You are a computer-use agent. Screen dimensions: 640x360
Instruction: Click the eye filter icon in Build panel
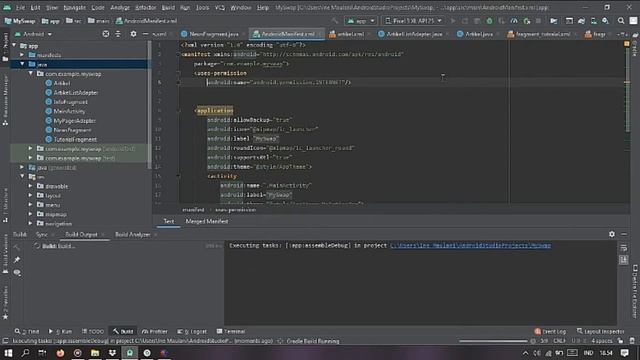click(x=17, y=272)
